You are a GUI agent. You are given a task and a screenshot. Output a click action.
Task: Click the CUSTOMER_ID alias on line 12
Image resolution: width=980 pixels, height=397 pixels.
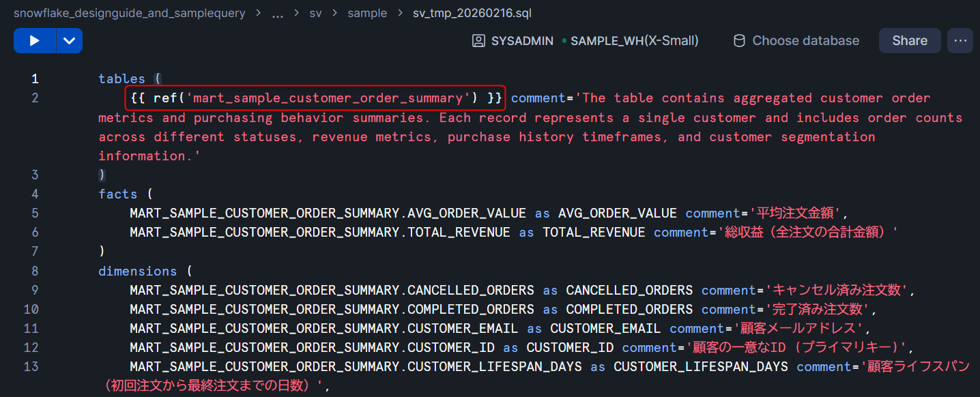[570, 348]
